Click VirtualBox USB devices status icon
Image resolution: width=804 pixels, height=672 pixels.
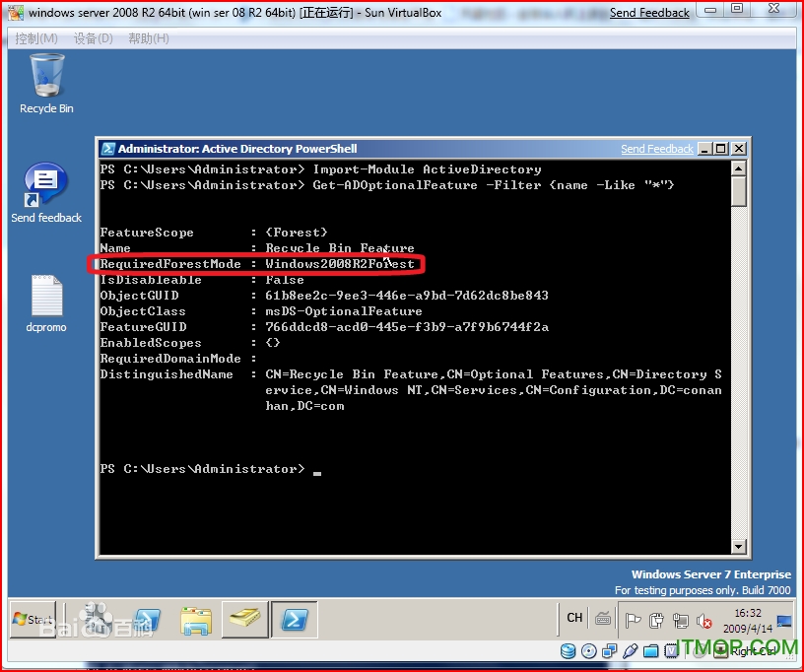point(631,651)
